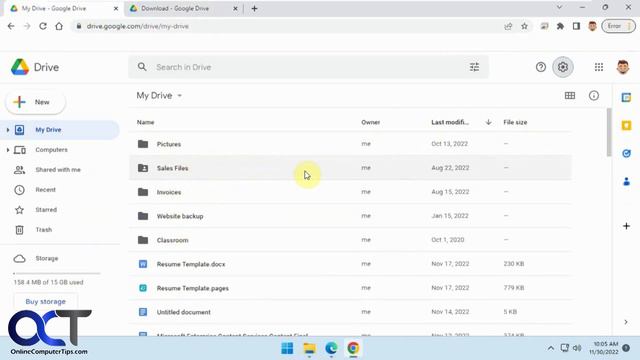The image size is (640, 360).
Task: Open Google Tasks side panel
Action: coord(627,153)
